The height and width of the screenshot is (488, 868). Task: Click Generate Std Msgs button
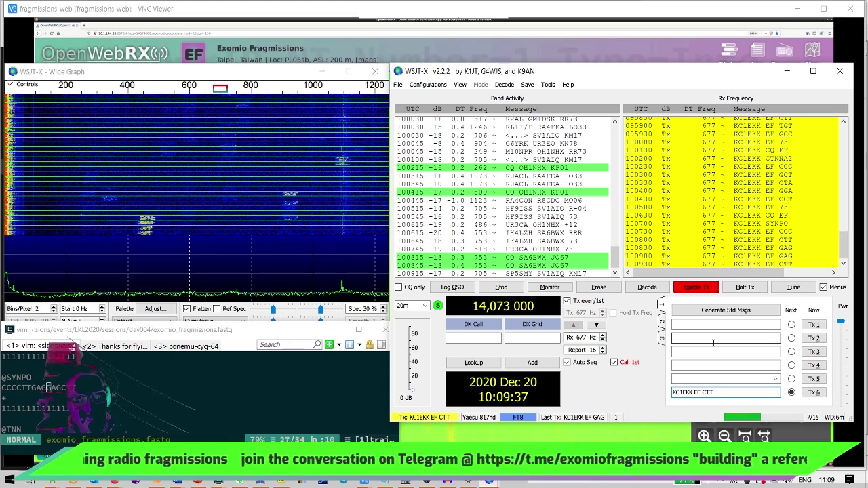coord(726,310)
